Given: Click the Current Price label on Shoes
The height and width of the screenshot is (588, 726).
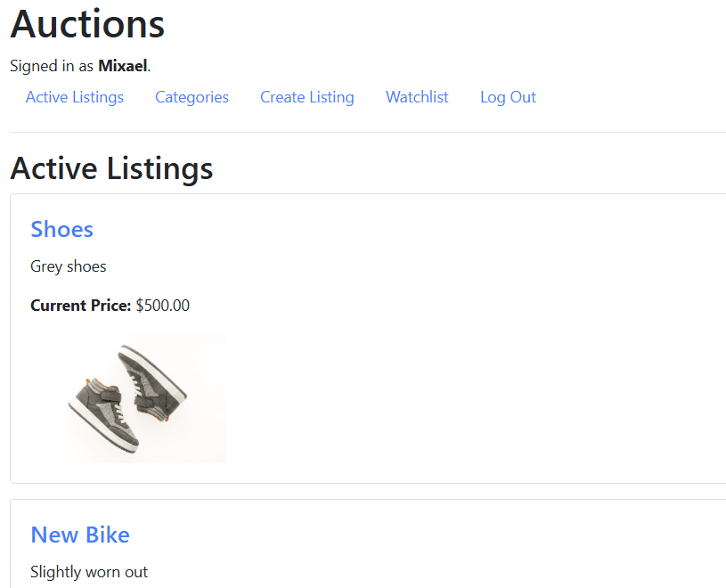Looking at the screenshot, I should 80,305.
